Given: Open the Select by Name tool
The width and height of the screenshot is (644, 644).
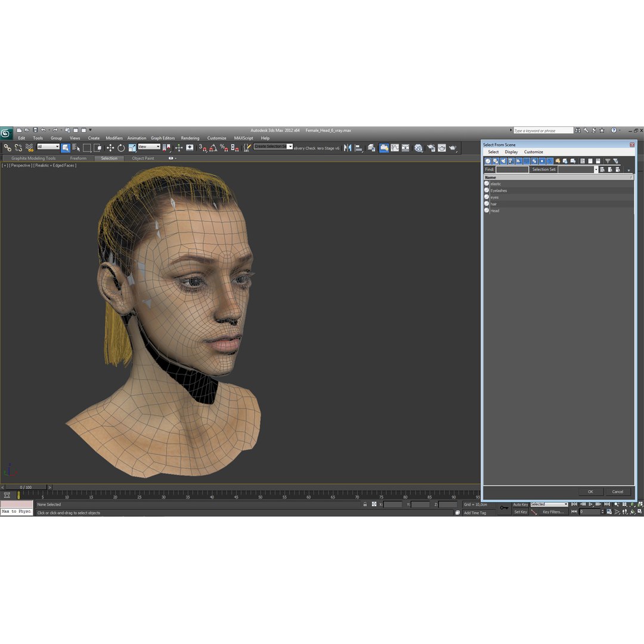Looking at the screenshot, I should click(x=76, y=148).
